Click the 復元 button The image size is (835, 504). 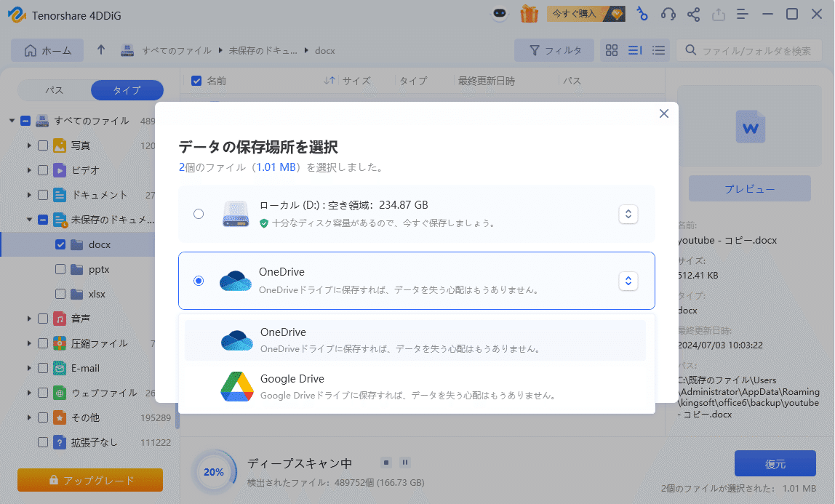(775, 463)
